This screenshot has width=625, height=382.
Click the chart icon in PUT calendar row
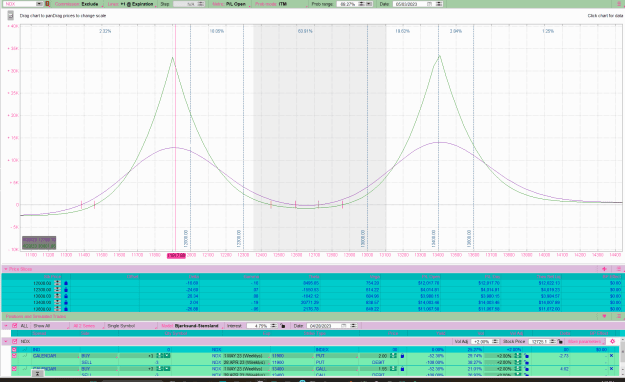point(25,356)
